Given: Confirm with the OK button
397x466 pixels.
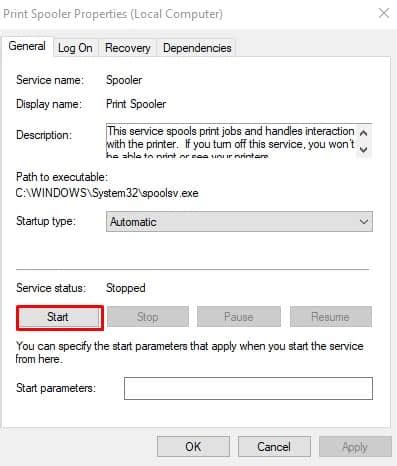Looking at the screenshot, I should click(x=193, y=447).
